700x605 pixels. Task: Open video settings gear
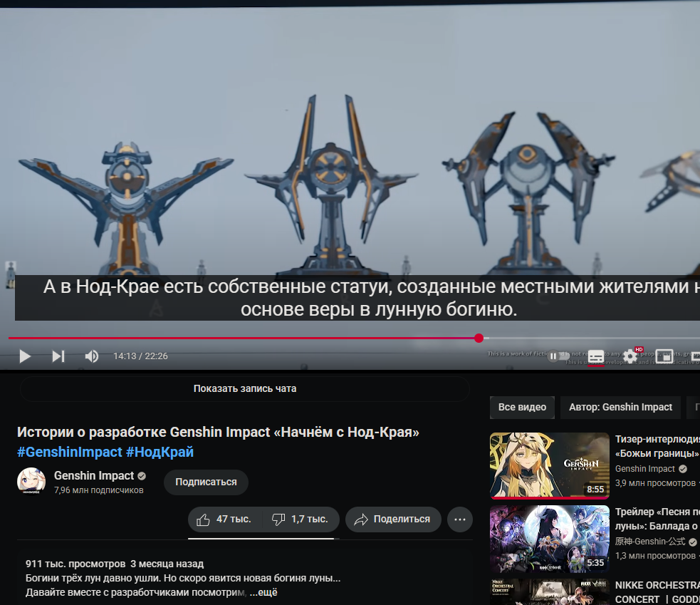[630, 356]
